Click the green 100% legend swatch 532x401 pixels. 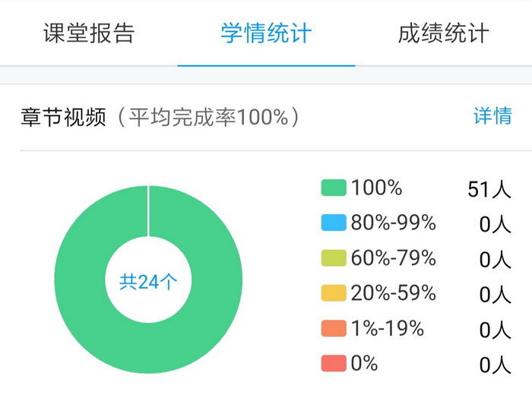(334, 188)
